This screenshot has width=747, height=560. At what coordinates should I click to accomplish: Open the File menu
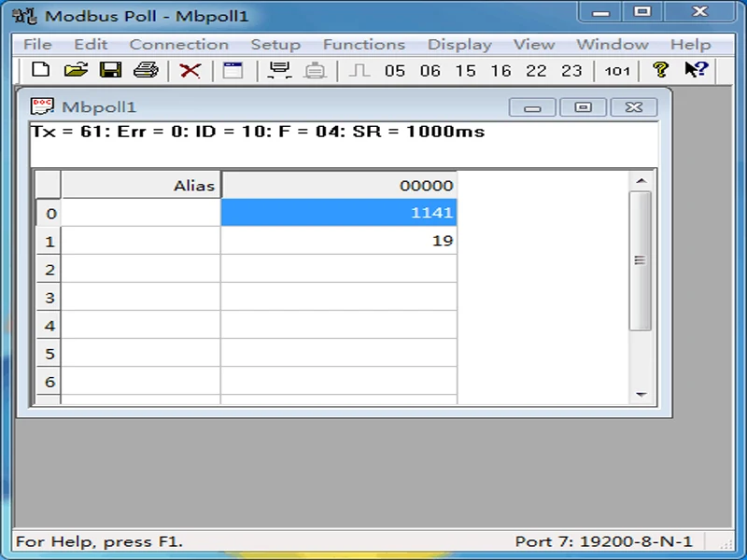[37, 44]
